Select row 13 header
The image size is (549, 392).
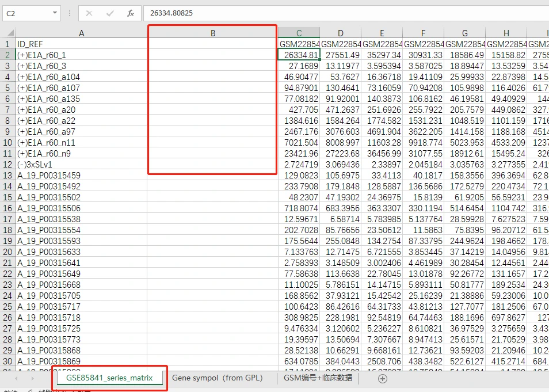coord(7,176)
